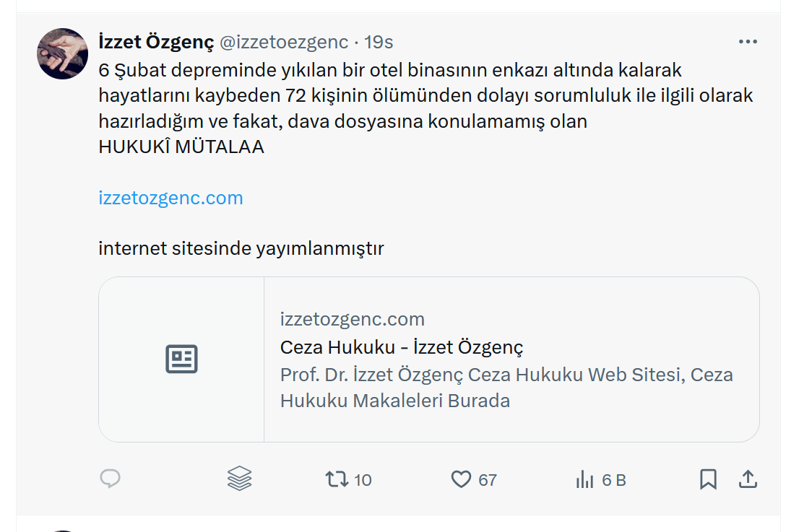The width and height of the screenshot is (799, 532).
Task: Click the card description starting with Prof. Dr.
Action: pos(506,388)
